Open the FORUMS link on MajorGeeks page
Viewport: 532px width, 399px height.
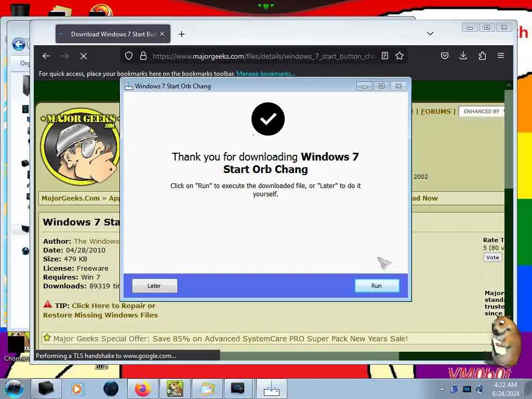436,112
